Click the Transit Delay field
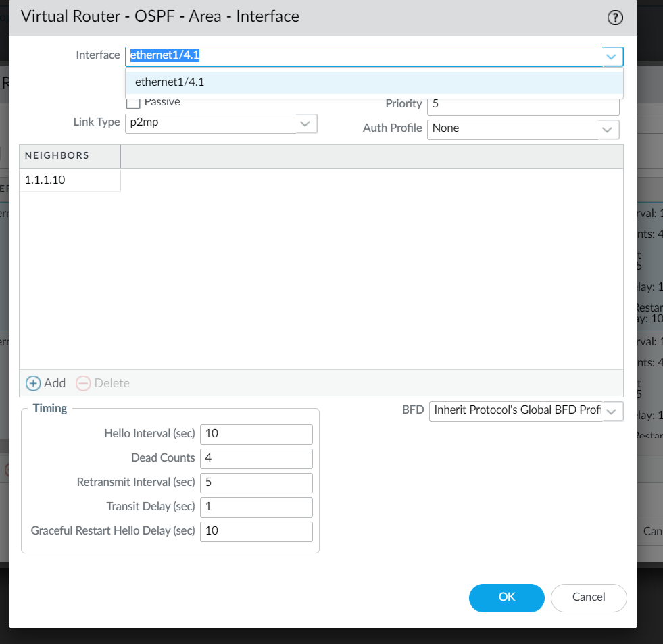This screenshot has width=663, height=644. coord(256,507)
